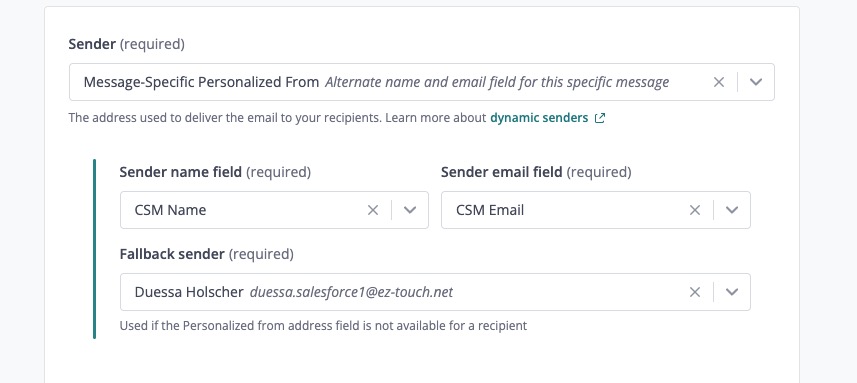This screenshot has height=383, width=857.
Task: Expand the Sender email field dropdown arrow
Action: [732, 210]
